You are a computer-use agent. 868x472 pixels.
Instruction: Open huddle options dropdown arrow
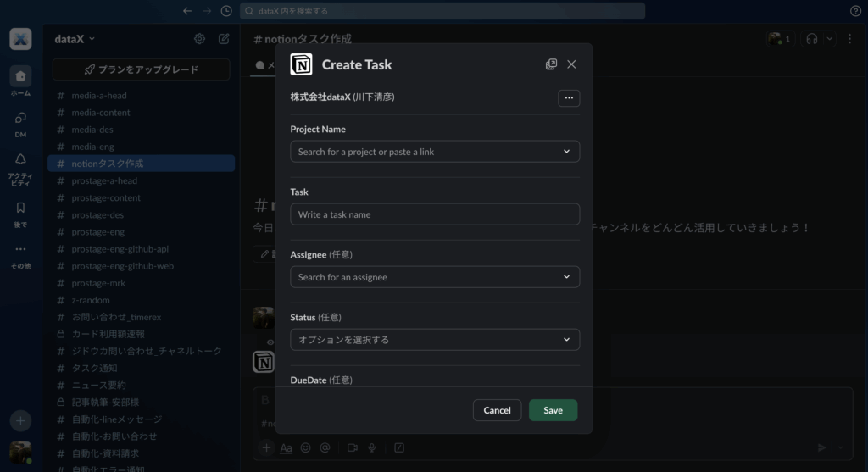pos(829,39)
